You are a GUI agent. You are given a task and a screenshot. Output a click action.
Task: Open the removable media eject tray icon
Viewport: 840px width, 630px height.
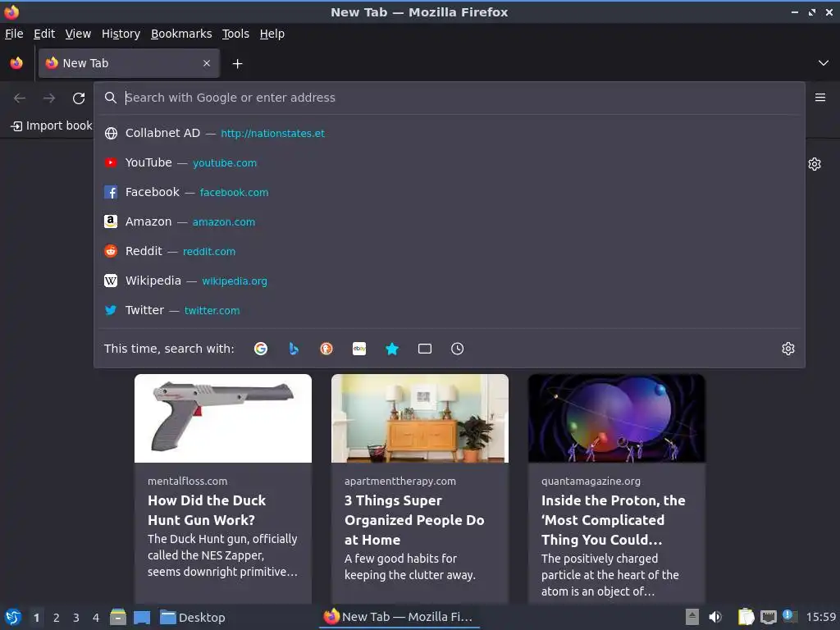[692, 617]
